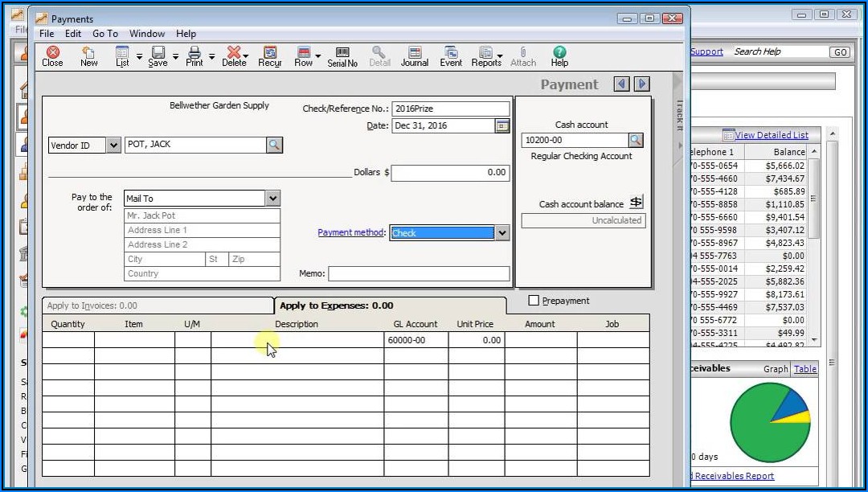Open the Journal toolbar icon
The image size is (868, 492).
(x=415, y=56)
